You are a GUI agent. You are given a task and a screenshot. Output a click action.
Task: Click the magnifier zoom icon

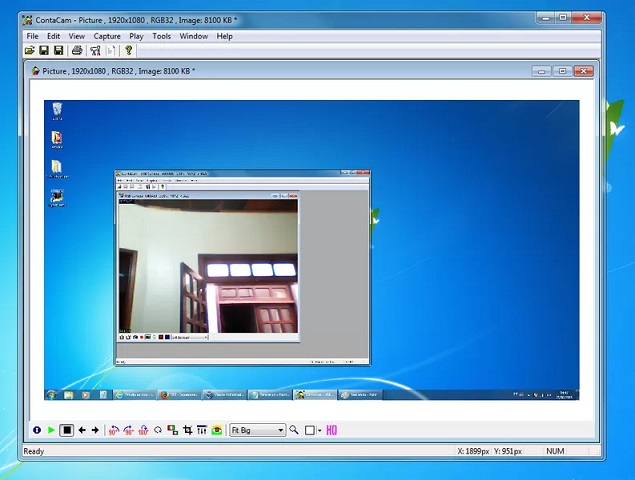click(294, 430)
